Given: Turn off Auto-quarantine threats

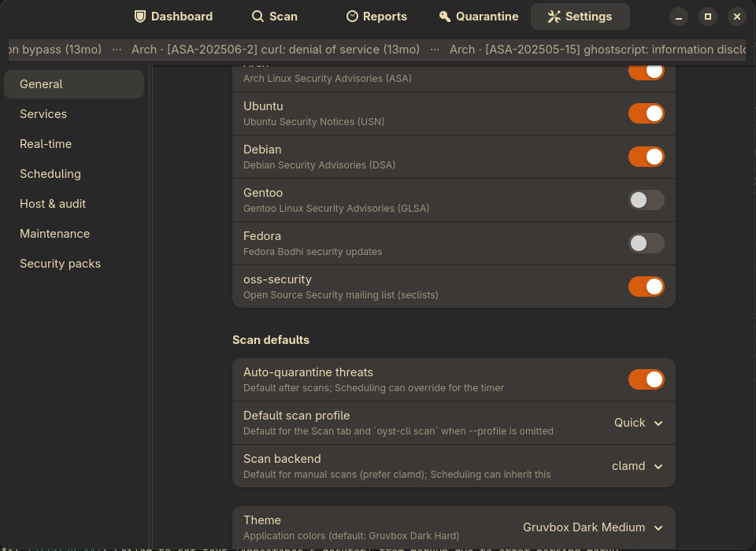Looking at the screenshot, I should tap(646, 379).
